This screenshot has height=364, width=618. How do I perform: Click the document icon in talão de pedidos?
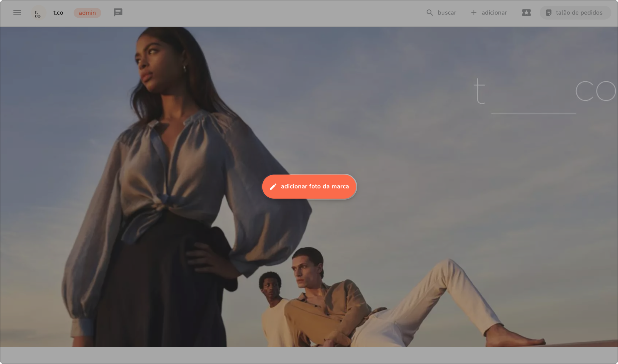click(548, 13)
